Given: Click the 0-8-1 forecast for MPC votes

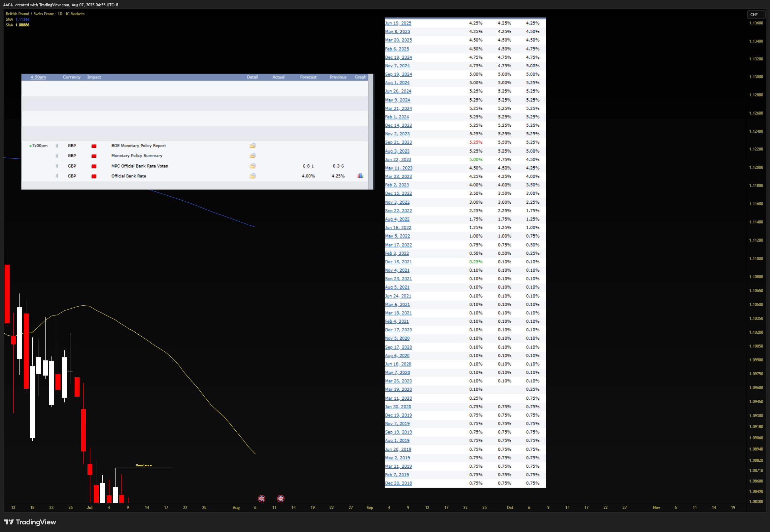Looking at the screenshot, I should (x=308, y=166).
